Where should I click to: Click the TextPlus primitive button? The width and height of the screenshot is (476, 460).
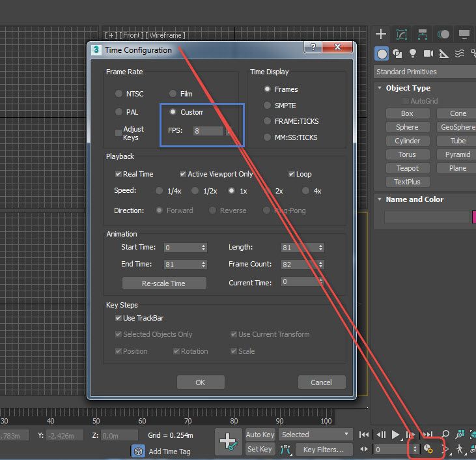[408, 182]
